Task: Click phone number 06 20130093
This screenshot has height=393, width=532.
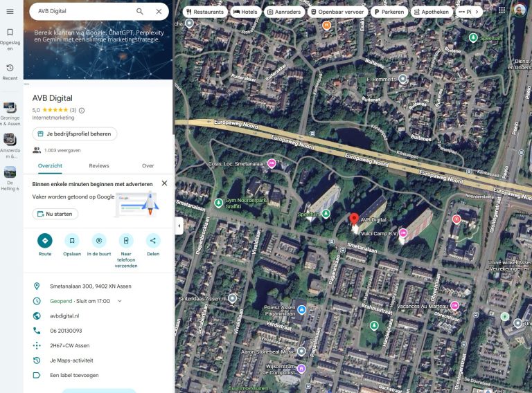Action: (66, 331)
